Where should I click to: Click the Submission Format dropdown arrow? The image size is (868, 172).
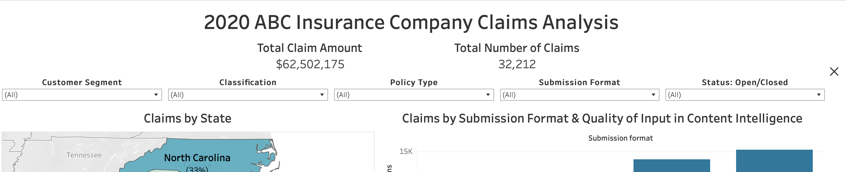coord(653,95)
